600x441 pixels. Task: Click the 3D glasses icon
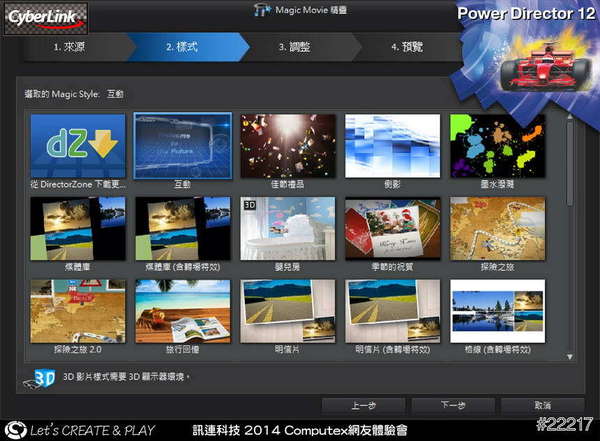40,379
